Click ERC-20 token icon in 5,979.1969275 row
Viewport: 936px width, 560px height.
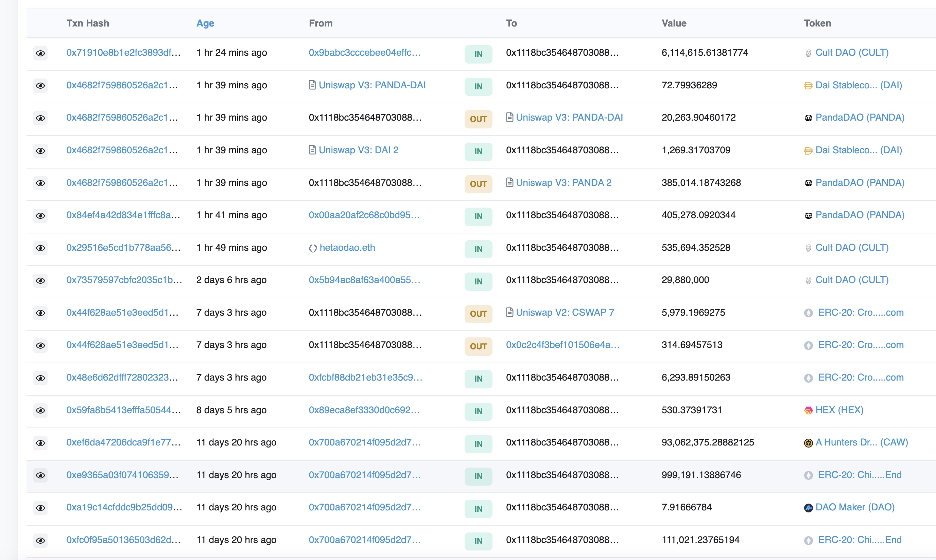coord(809,313)
